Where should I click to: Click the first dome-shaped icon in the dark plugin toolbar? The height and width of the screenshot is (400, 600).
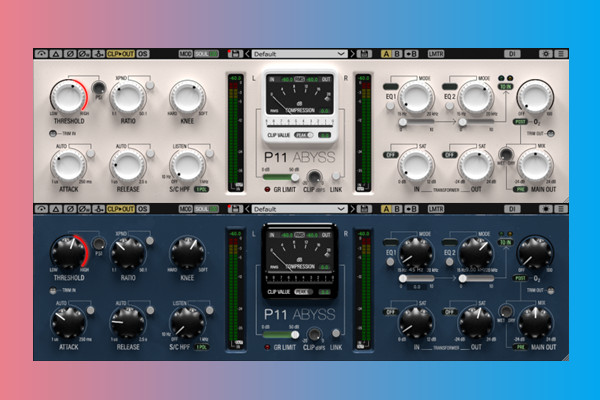coord(41,209)
